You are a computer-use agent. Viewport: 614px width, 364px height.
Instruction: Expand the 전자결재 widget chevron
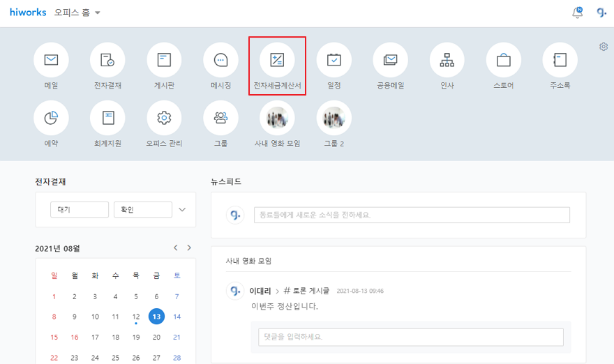coord(183,209)
